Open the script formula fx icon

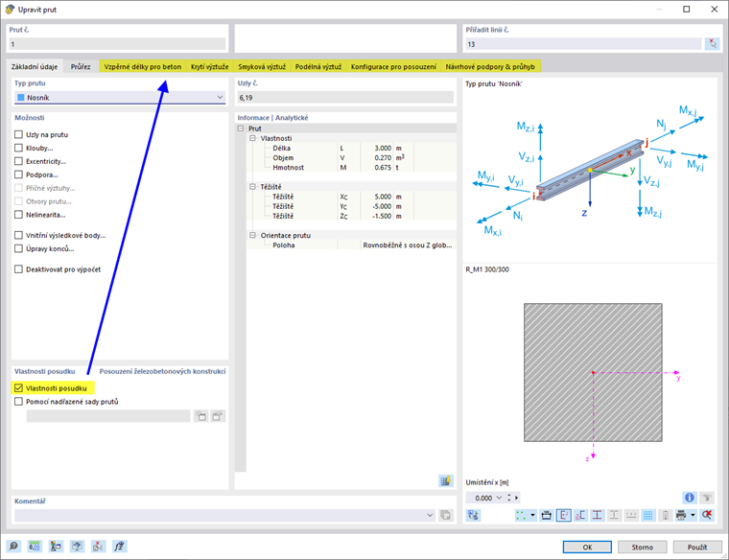point(120,546)
